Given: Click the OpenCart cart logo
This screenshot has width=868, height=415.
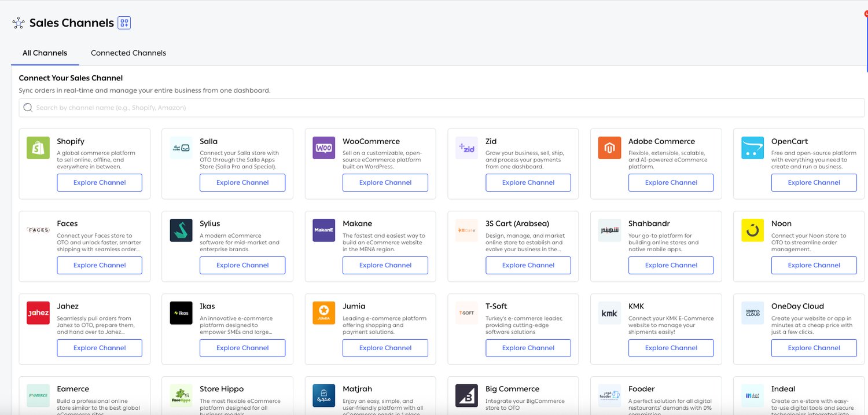Looking at the screenshot, I should pyautogui.click(x=753, y=148).
